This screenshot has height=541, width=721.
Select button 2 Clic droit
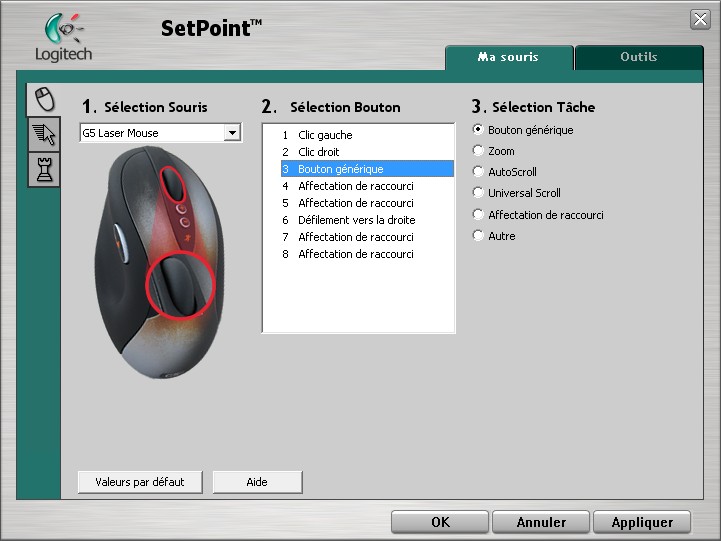point(367,152)
